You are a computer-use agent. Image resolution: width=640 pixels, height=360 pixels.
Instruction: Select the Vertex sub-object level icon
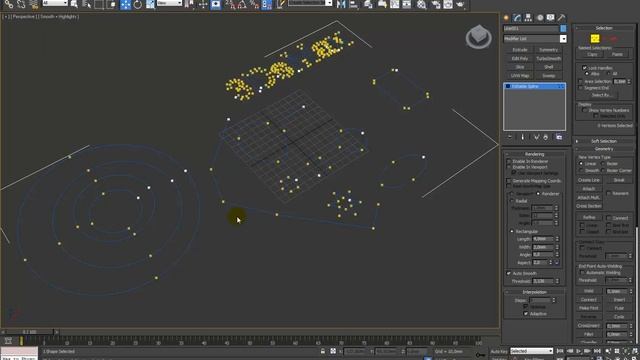tap(595, 38)
